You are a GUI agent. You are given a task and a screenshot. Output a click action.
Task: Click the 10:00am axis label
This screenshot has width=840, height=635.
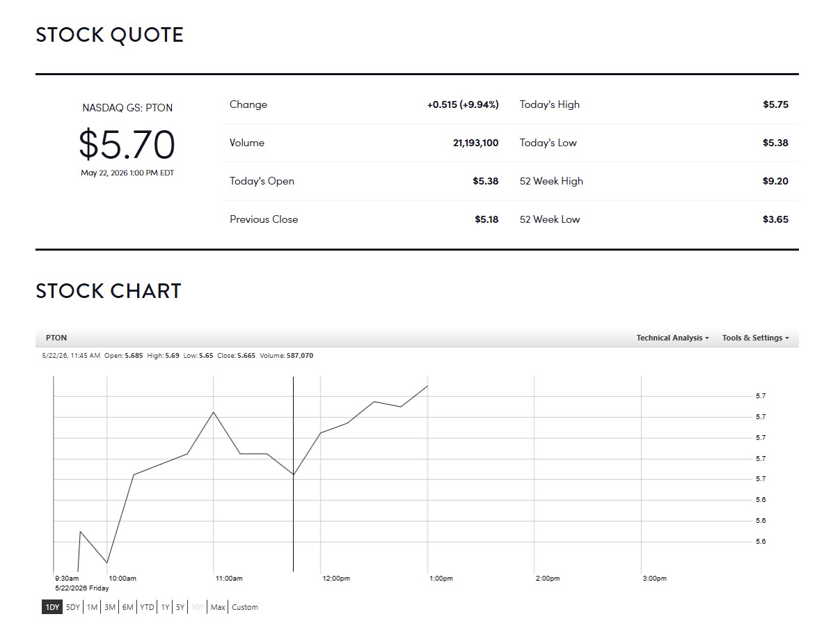pos(122,579)
